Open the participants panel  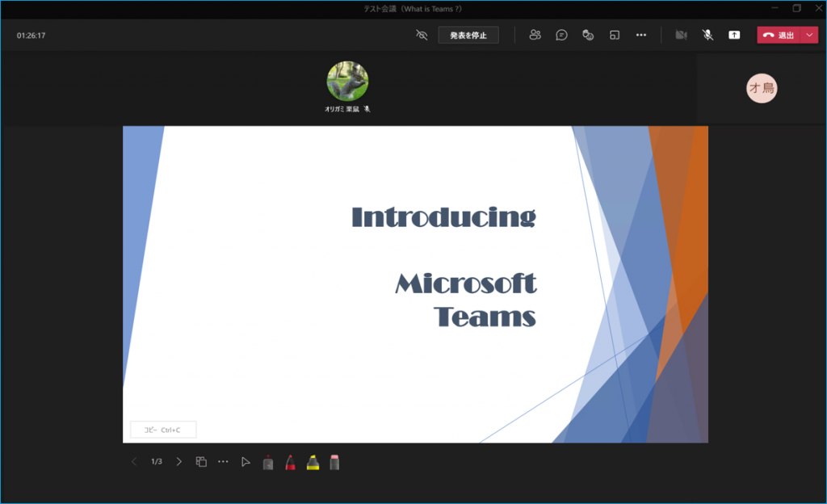click(x=535, y=35)
